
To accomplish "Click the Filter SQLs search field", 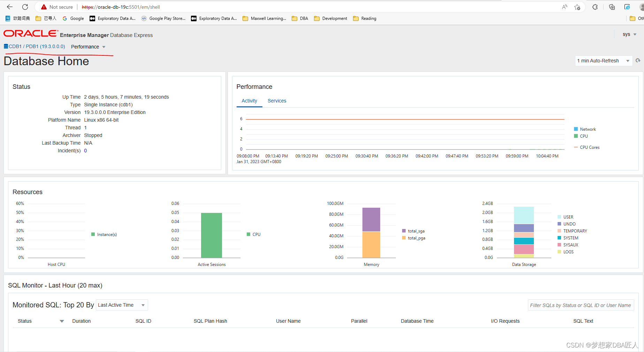I will point(581,305).
